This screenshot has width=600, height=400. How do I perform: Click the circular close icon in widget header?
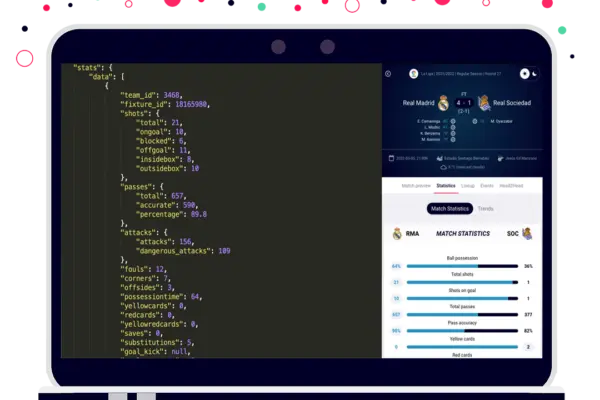388,73
